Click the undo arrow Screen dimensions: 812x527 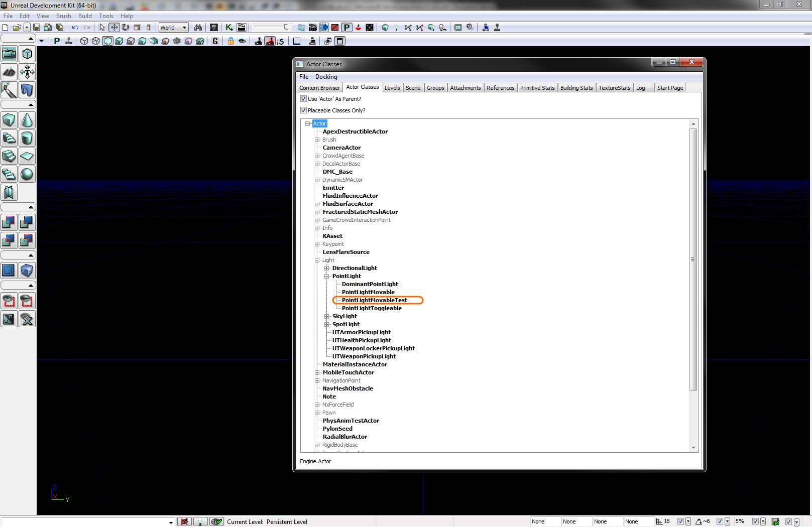pyautogui.click(x=75, y=28)
